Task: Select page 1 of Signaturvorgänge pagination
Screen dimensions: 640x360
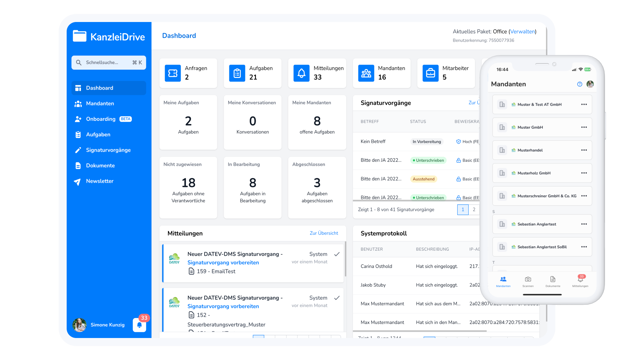Action: pos(462,209)
